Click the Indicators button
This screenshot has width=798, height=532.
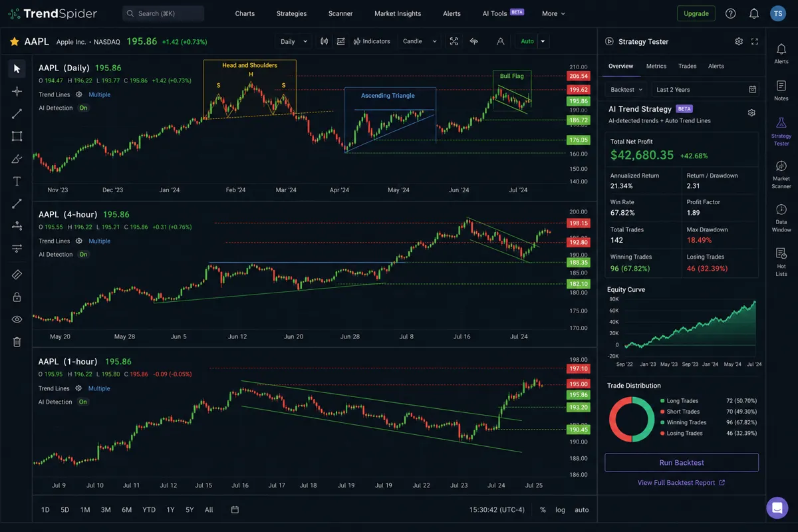pyautogui.click(x=372, y=41)
